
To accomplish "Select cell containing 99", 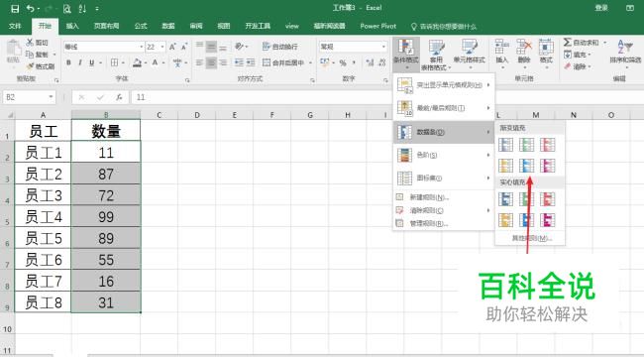I will [x=106, y=217].
